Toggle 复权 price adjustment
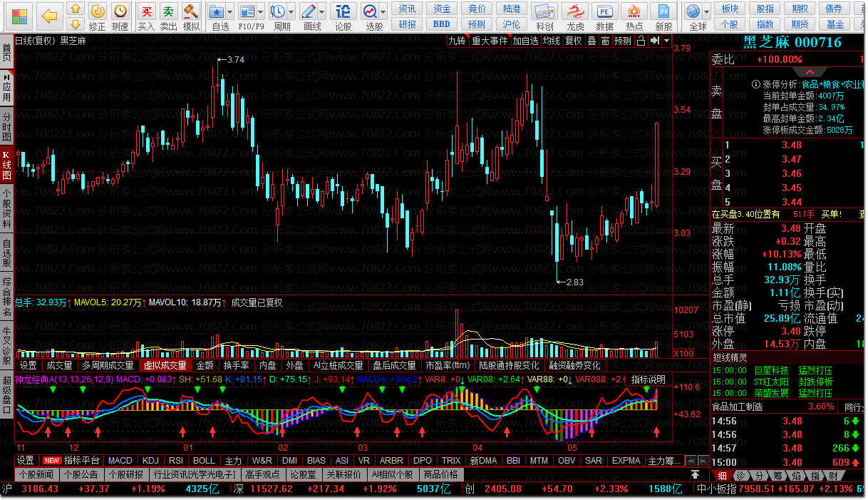The height and width of the screenshot is (500, 868). (573, 41)
